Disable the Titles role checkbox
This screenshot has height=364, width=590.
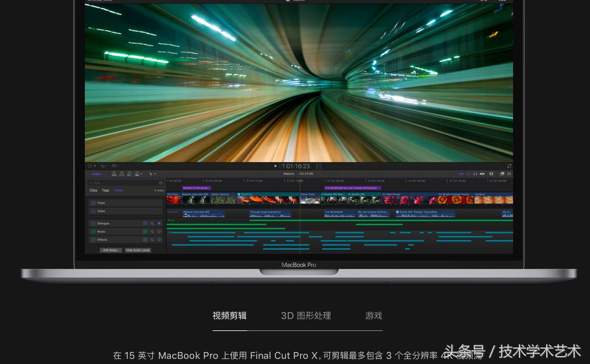point(93,203)
